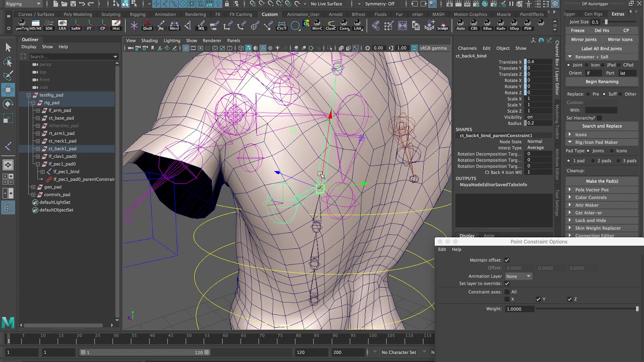644x362 pixels.
Task: Select the 2 pads radio option
Action: tap(594, 161)
